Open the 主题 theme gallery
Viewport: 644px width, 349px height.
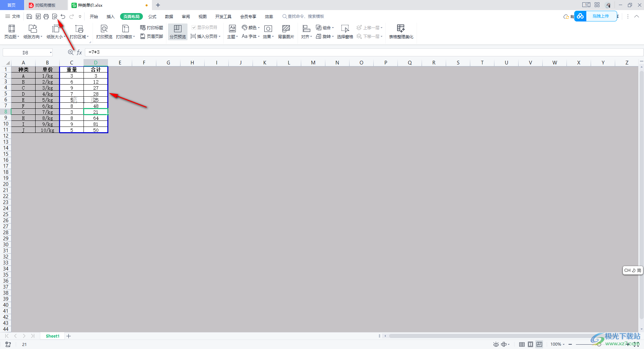coord(232,32)
